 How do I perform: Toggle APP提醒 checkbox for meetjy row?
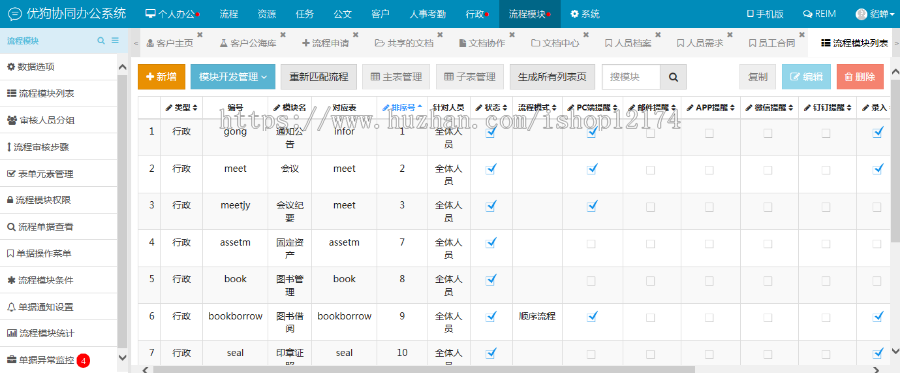pos(709,207)
